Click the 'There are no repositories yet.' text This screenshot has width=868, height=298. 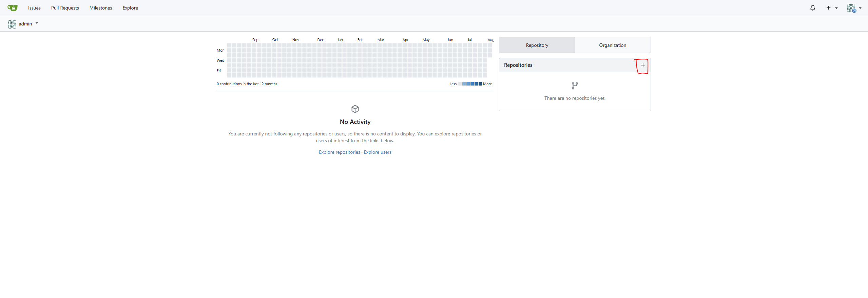pos(575,98)
